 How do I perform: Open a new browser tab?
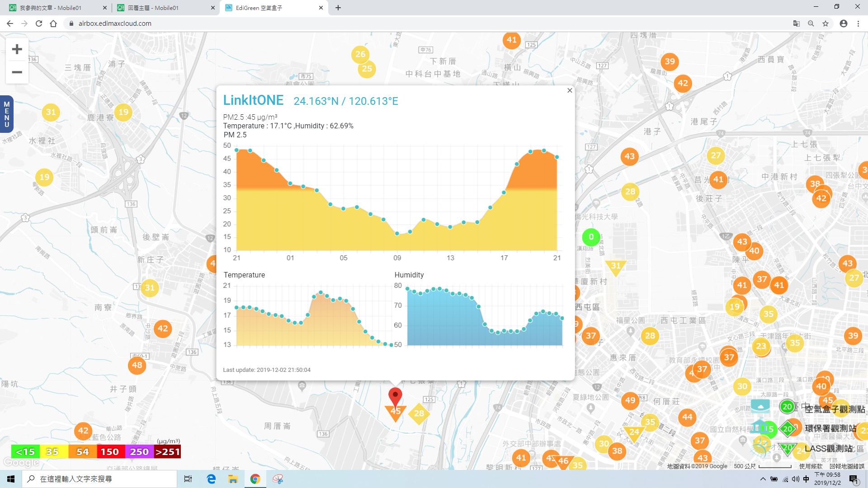[x=338, y=8]
